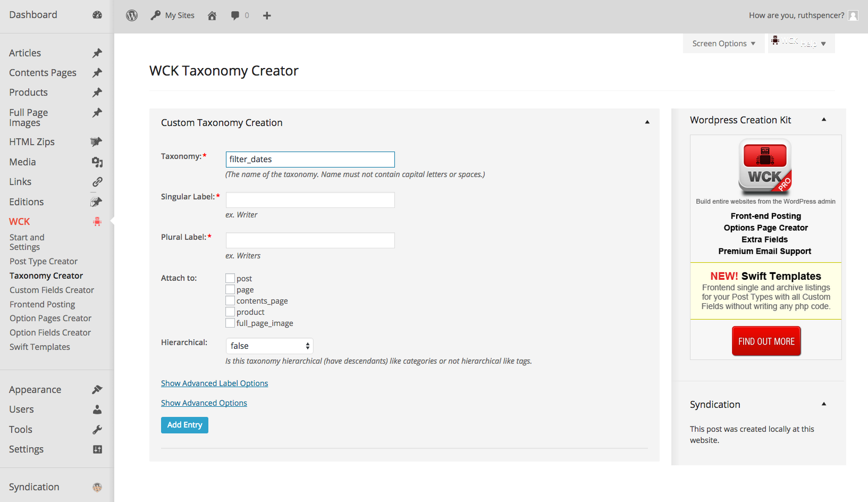Click the Syndication sidebar icon

click(97, 487)
